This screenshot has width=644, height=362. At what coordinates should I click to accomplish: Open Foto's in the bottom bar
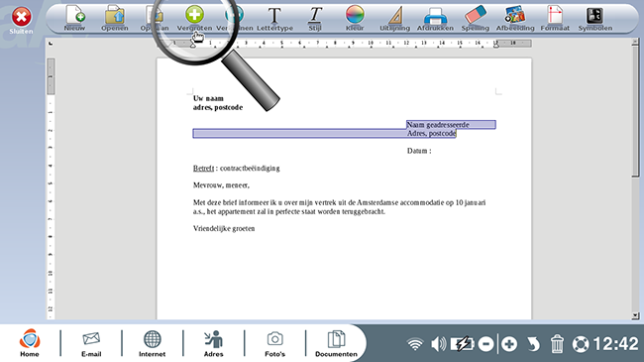tap(274, 343)
